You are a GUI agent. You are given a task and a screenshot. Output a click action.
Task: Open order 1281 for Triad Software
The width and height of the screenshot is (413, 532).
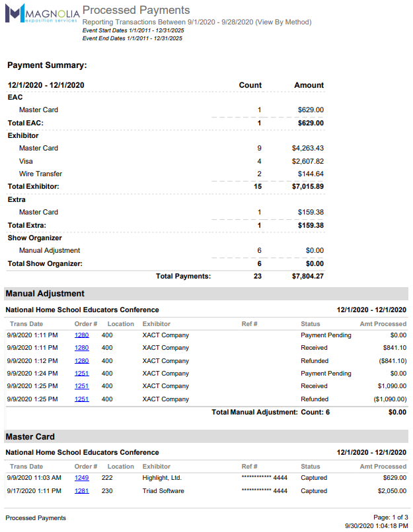(81, 491)
